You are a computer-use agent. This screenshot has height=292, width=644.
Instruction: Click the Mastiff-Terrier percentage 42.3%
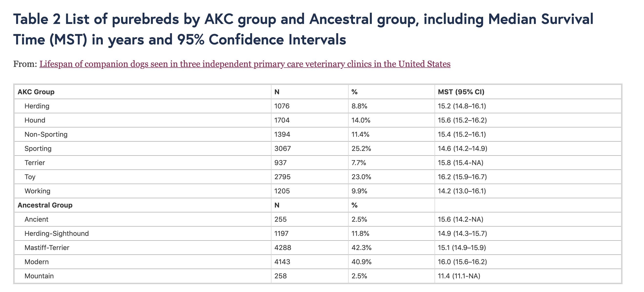[x=361, y=248]
